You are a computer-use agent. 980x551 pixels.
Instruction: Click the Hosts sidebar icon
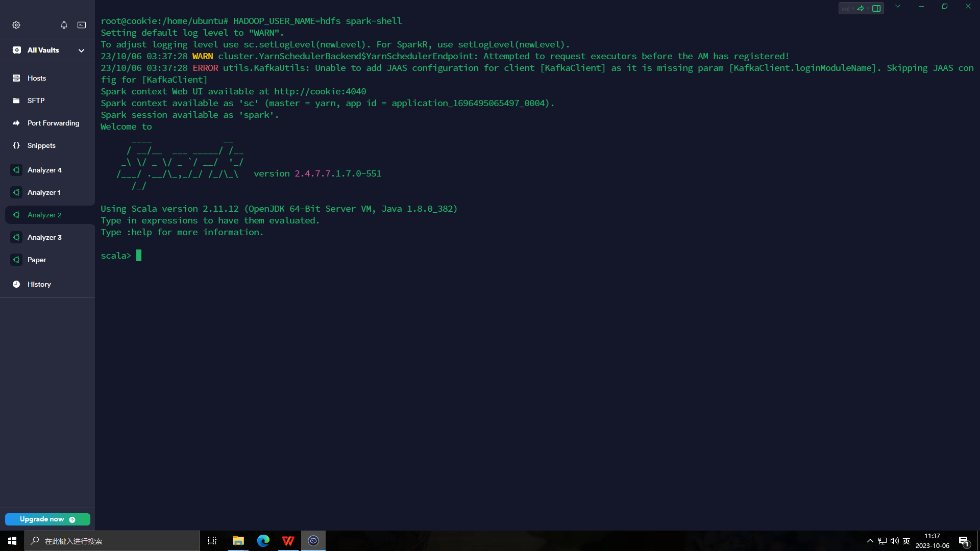tap(16, 78)
